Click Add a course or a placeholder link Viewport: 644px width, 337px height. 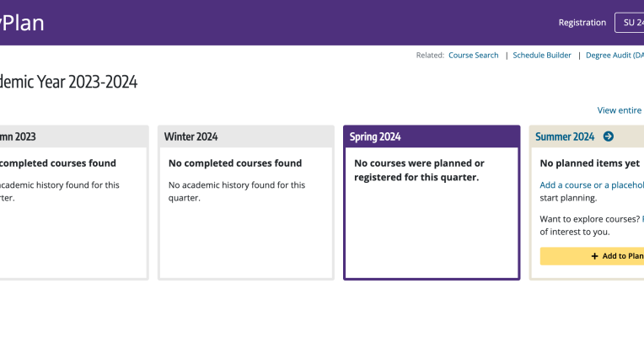tap(592, 185)
